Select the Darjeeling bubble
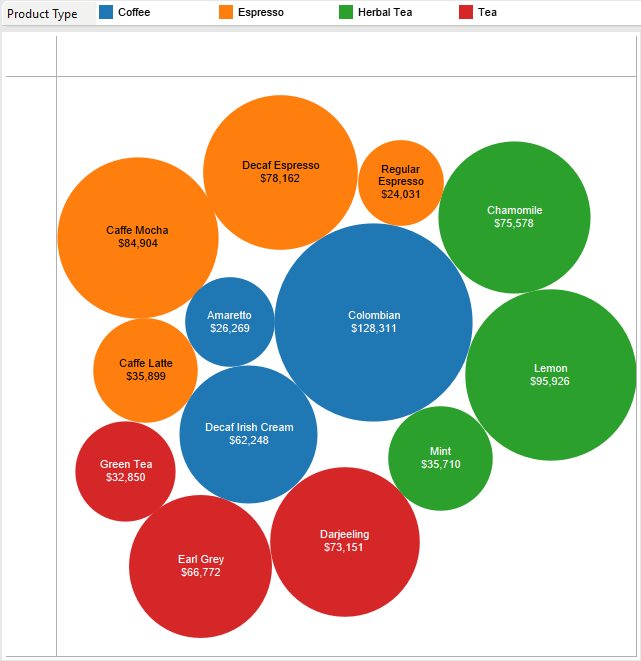The image size is (641, 661). point(344,541)
